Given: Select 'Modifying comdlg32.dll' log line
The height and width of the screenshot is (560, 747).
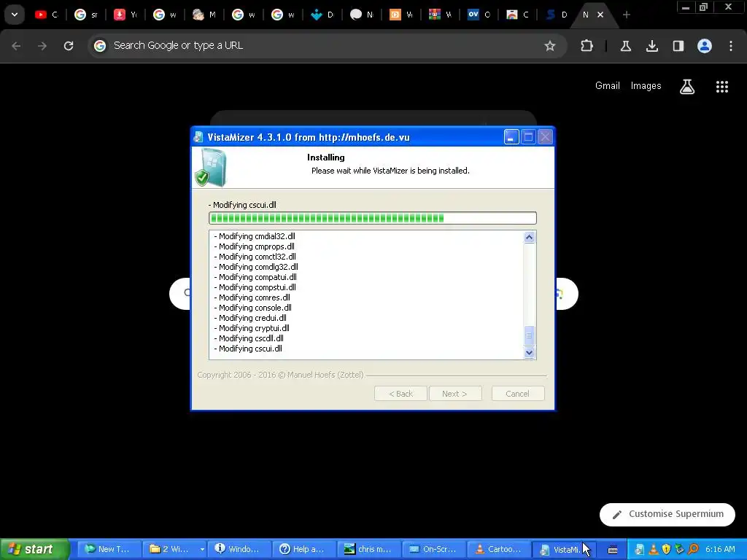Looking at the screenshot, I should click(x=256, y=267).
